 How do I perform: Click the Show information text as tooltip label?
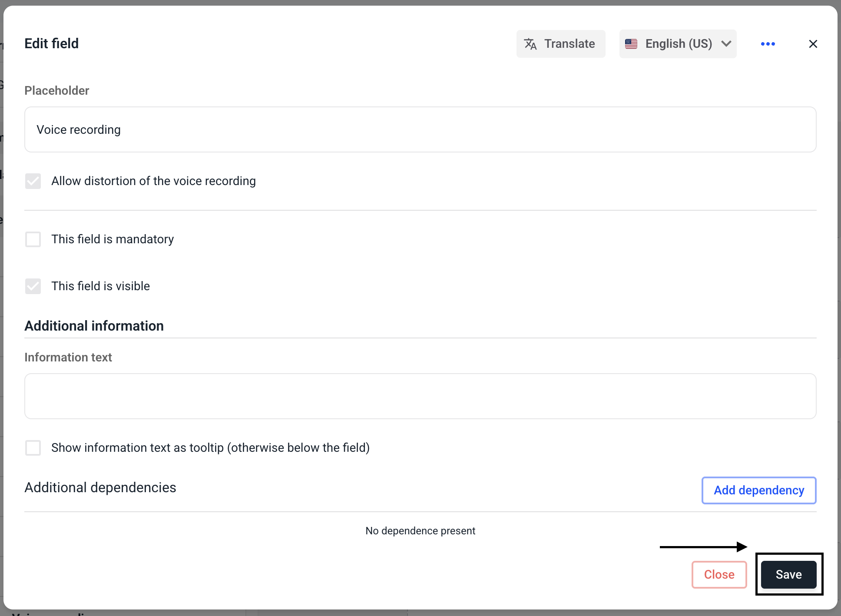[x=210, y=448]
